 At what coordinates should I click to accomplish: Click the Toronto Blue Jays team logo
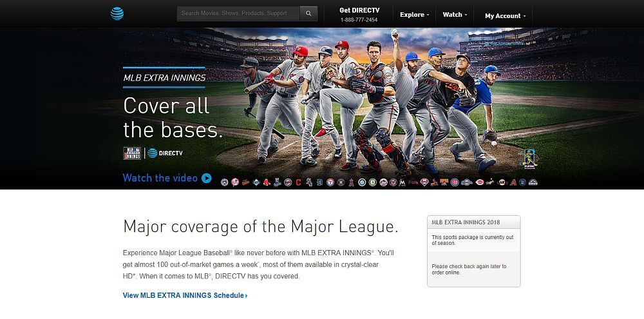[x=225, y=182]
